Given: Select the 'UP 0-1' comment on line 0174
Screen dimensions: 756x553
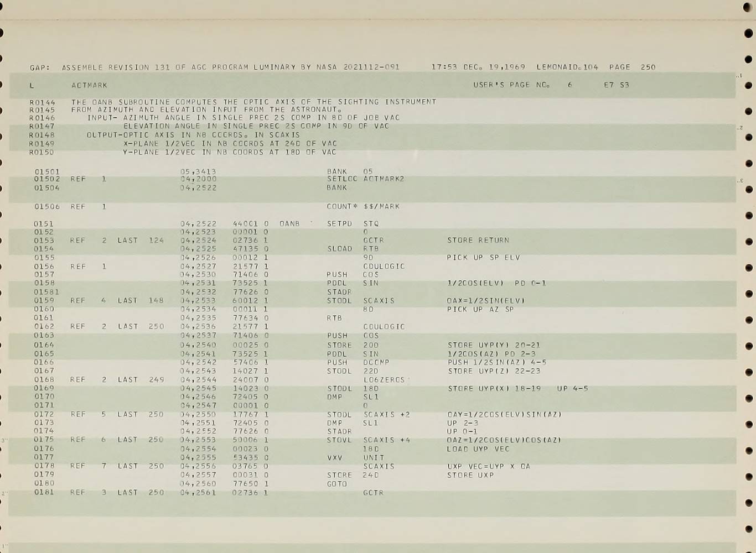Looking at the screenshot, I should pyautogui.click(x=462, y=431).
